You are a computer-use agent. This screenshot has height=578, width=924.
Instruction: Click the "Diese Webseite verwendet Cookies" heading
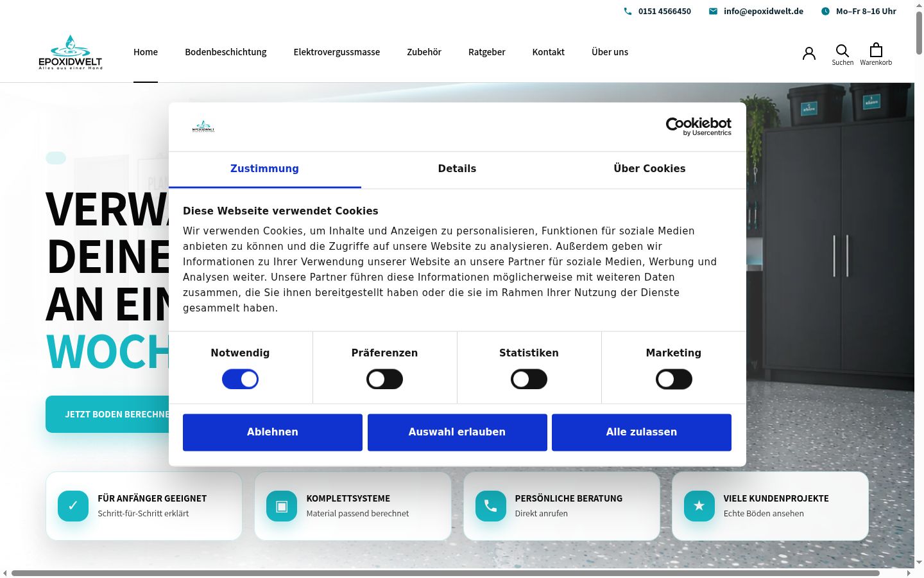280,211
